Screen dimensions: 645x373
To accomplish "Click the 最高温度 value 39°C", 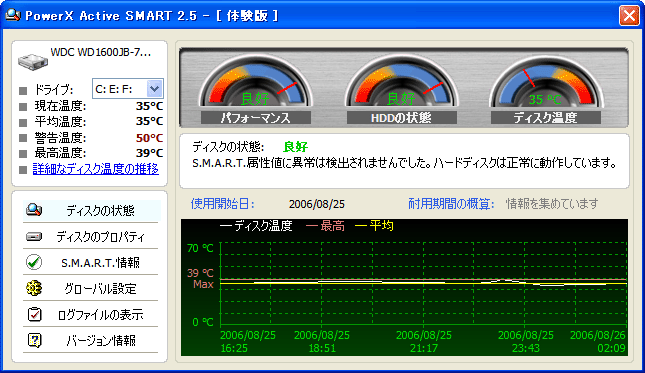I will 149,153.
